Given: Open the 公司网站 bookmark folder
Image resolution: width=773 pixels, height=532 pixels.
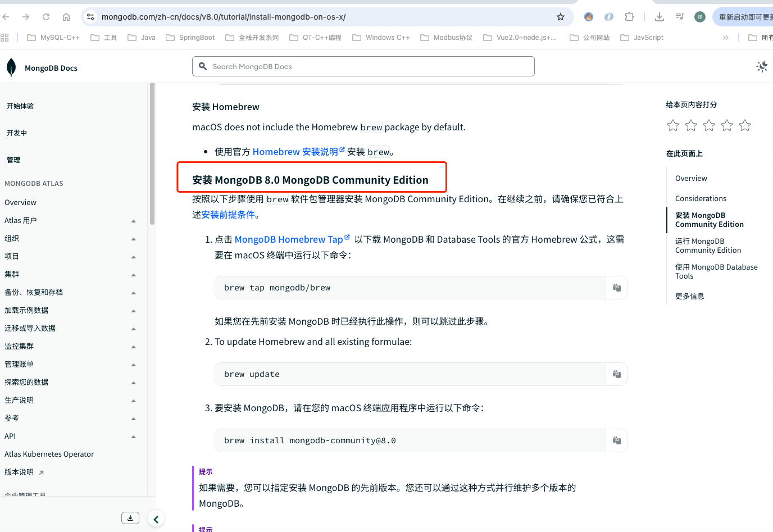Looking at the screenshot, I should coord(589,38).
